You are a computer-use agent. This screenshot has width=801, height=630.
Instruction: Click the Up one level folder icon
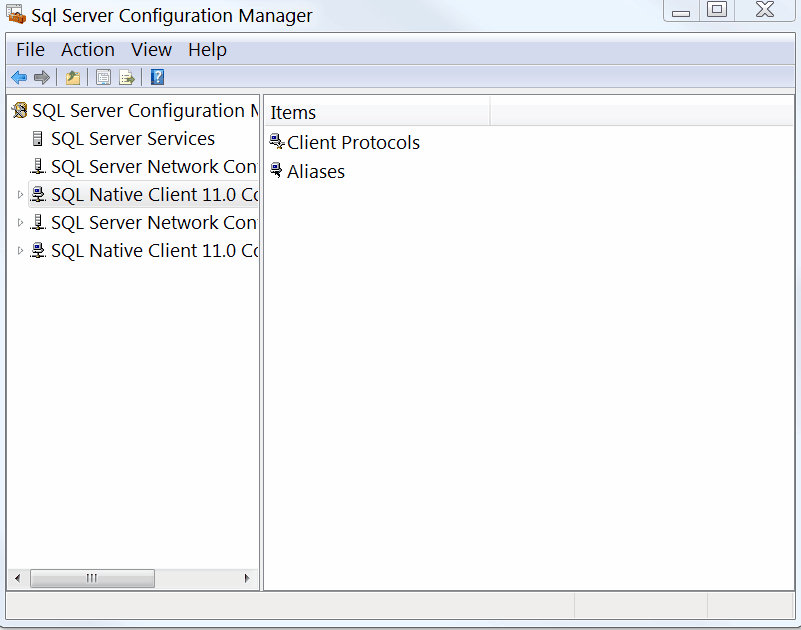pos(73,78)
